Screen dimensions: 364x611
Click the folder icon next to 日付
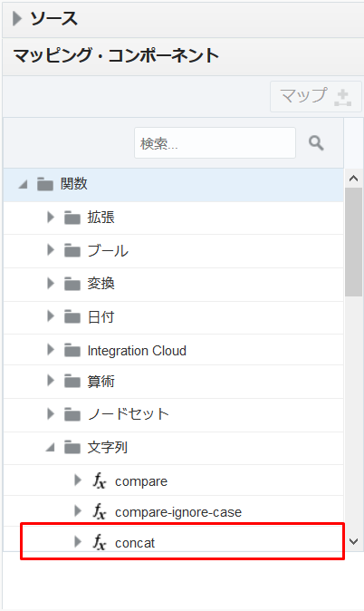tap(72, 316)
